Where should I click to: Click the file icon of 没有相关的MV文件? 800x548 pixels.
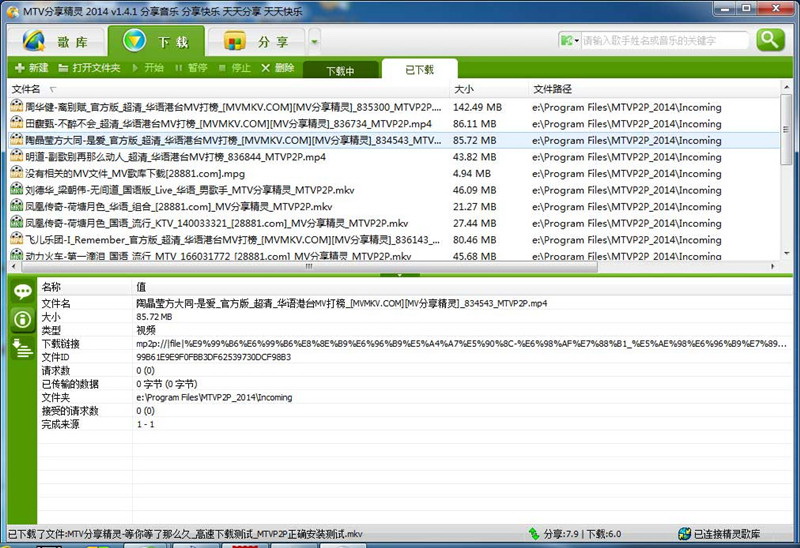coord(17,172)
